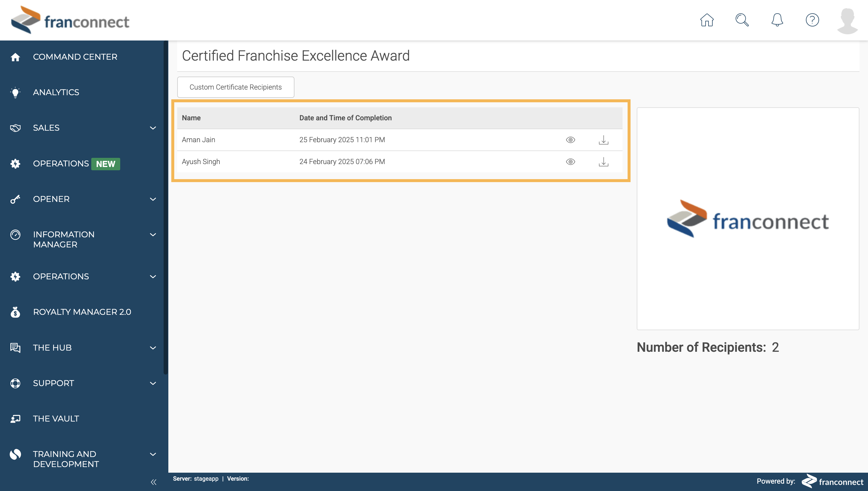Click The Vault icon
Screen dimensions: 868x491
click(x=15, y=419)
